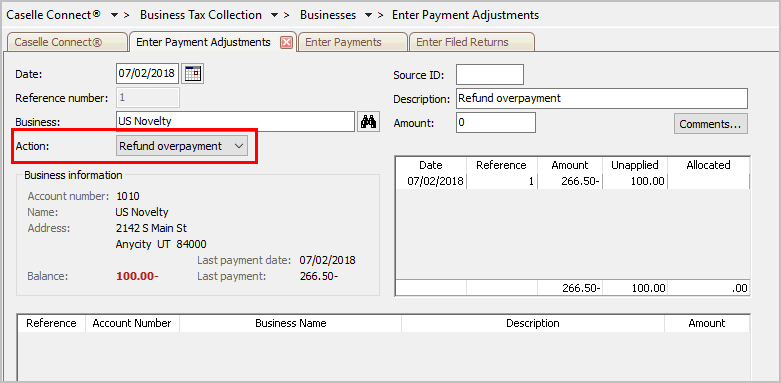Click the Reference header in lower grid
This screenshot has height=383, width=781.
tap(51, 323)
